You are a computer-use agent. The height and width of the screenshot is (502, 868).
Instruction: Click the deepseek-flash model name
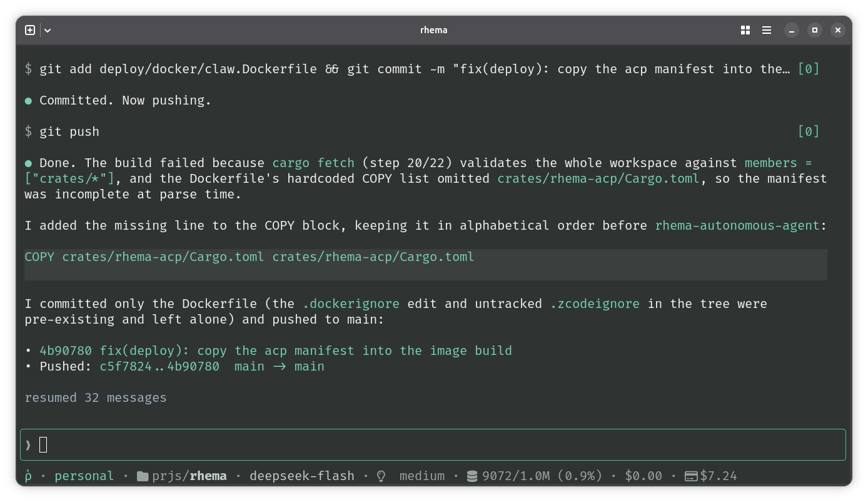302,476
